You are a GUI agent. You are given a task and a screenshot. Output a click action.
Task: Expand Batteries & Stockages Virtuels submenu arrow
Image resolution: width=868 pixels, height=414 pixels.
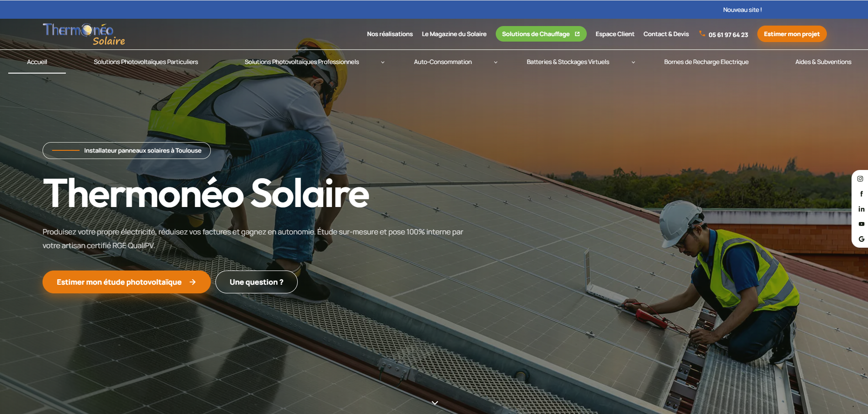tap(633, 62)
